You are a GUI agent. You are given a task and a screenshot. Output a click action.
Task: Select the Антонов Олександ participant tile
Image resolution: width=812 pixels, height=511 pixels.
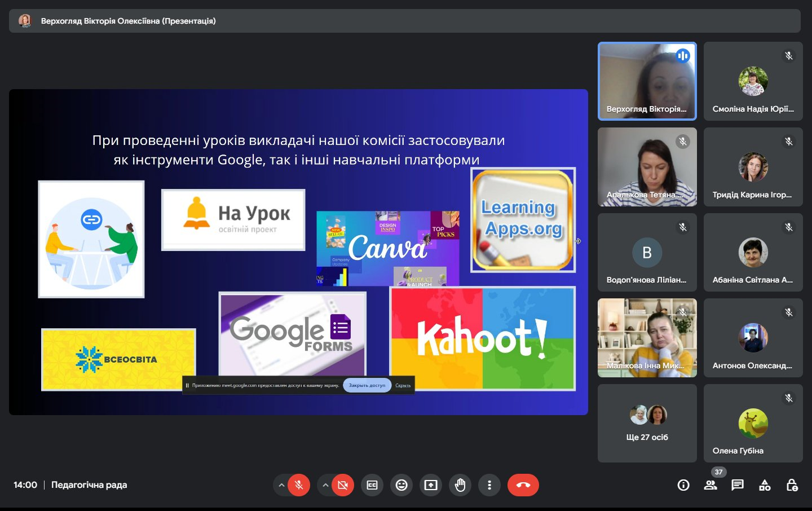(x=753, y=338)
